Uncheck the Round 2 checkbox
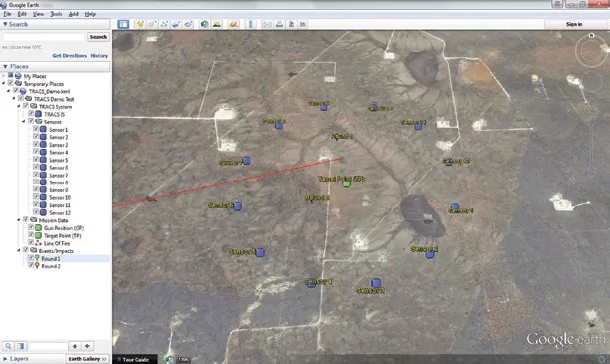The image size is (610, 364). click(31, 266)
